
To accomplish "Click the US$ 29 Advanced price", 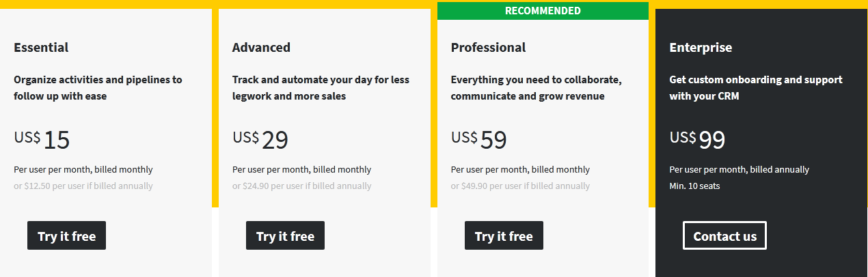I will pyautogui.click(x=260, y=139).
